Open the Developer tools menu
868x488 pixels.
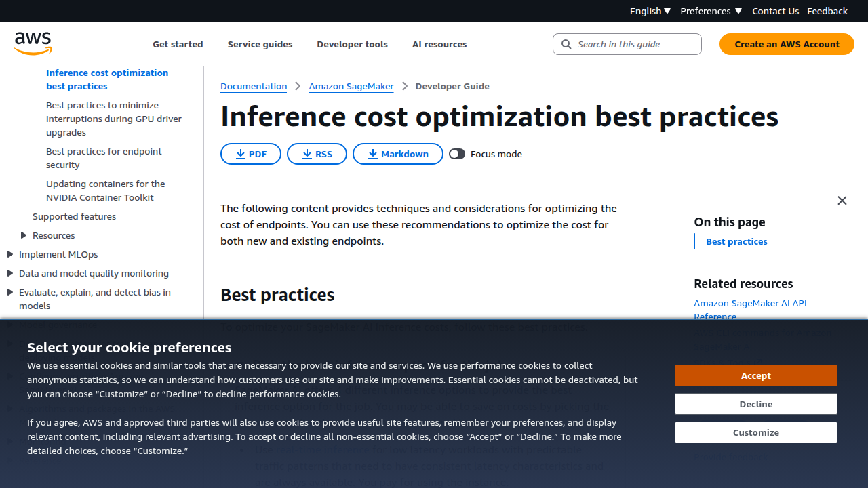click(x=352, y=44)
